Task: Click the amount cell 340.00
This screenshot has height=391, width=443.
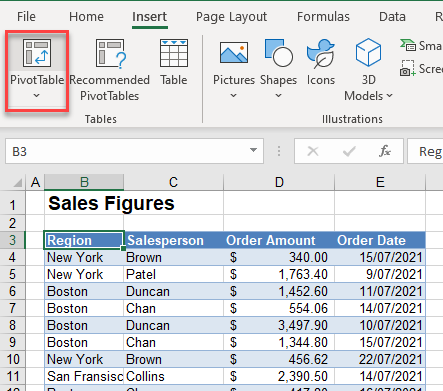Action: pyautogui.click(x=279, y=257)
